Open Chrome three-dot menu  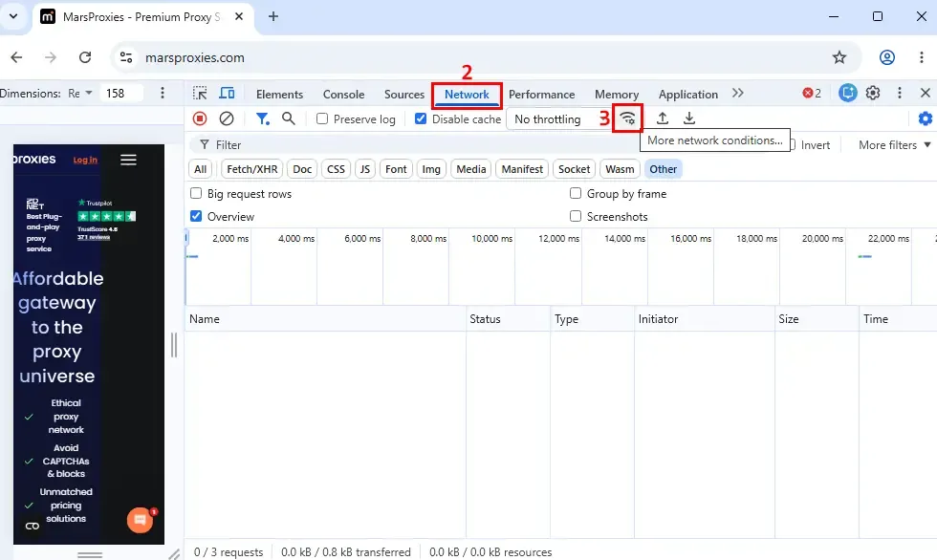921,57
